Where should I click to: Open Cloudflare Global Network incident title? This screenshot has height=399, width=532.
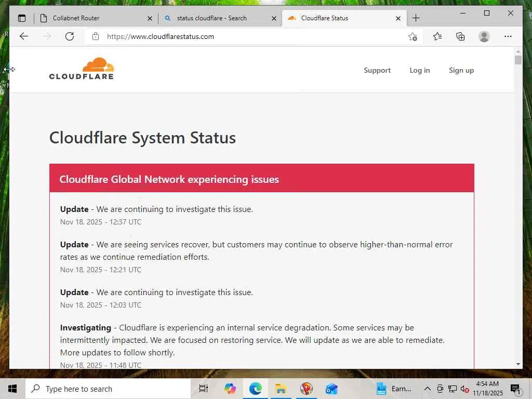pyautogui.click(x=169, y=179)
